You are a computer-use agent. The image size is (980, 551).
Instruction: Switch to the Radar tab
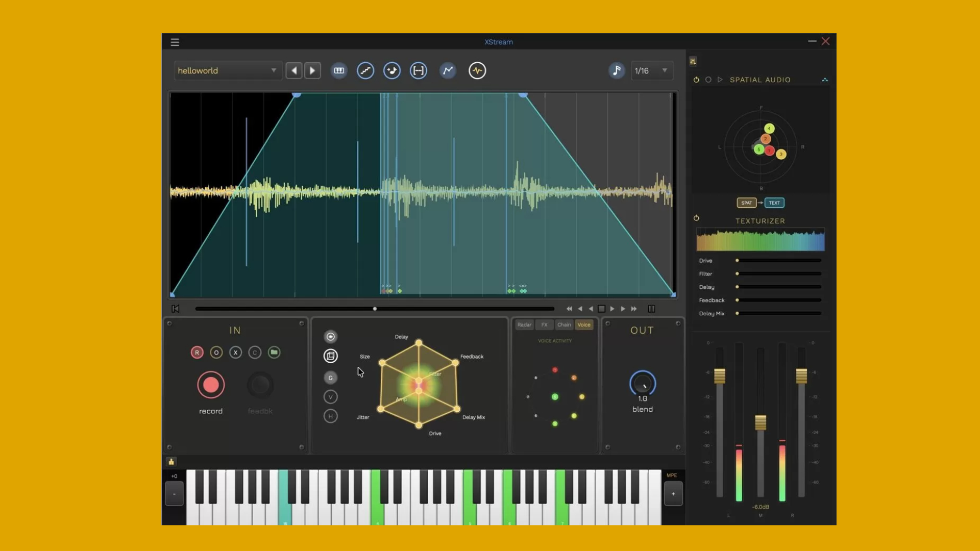524,325
